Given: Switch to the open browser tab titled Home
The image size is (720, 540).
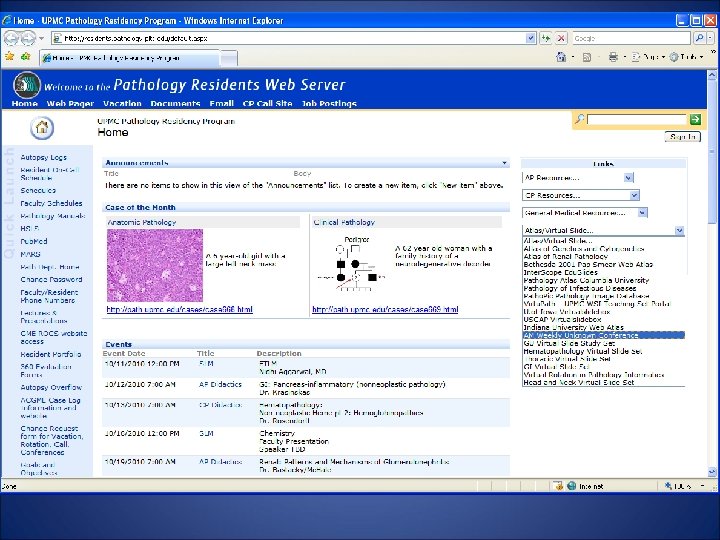Looking at the screenshot, I should point(129,58).
